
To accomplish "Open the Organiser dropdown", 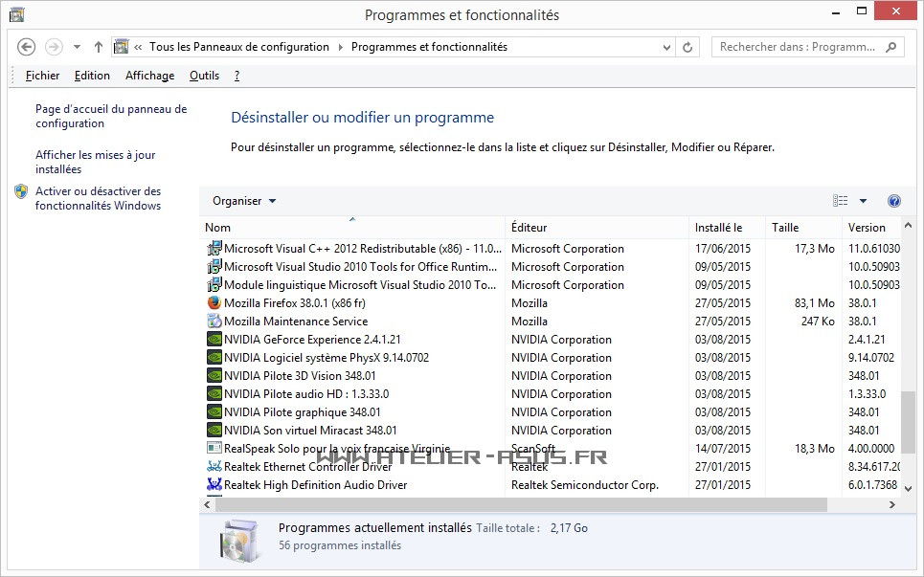I will click(244, 201).
